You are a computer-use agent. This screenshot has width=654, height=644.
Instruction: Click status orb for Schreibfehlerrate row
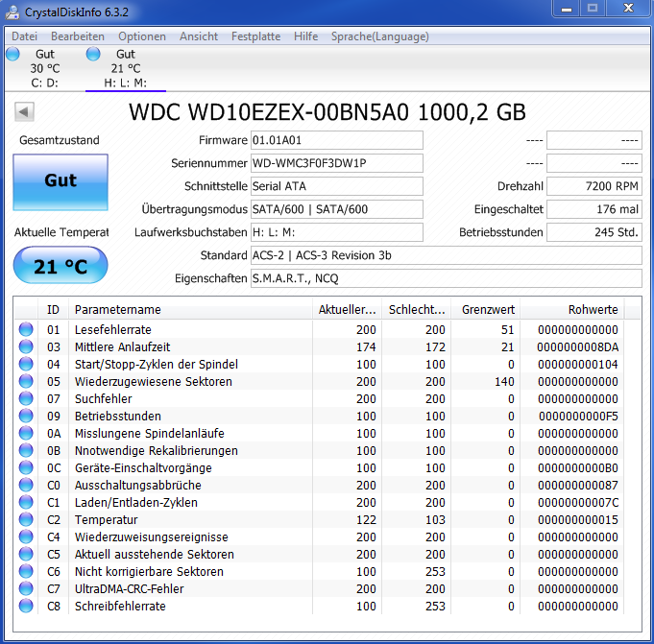(x=26, y=606)
